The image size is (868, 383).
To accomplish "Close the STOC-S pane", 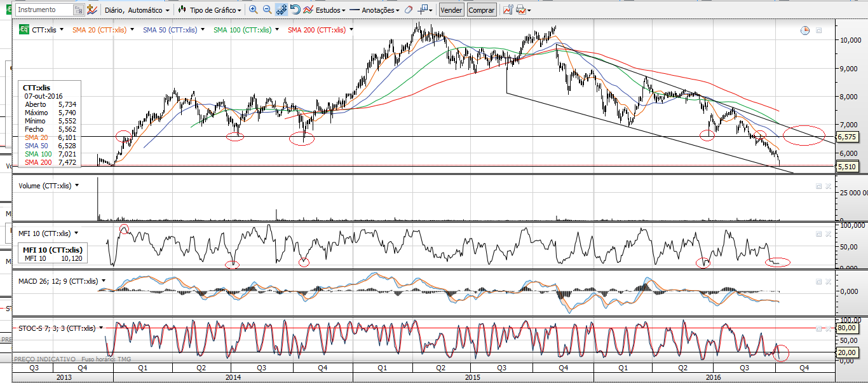I will pyautogui.click(x=828, y=329).
